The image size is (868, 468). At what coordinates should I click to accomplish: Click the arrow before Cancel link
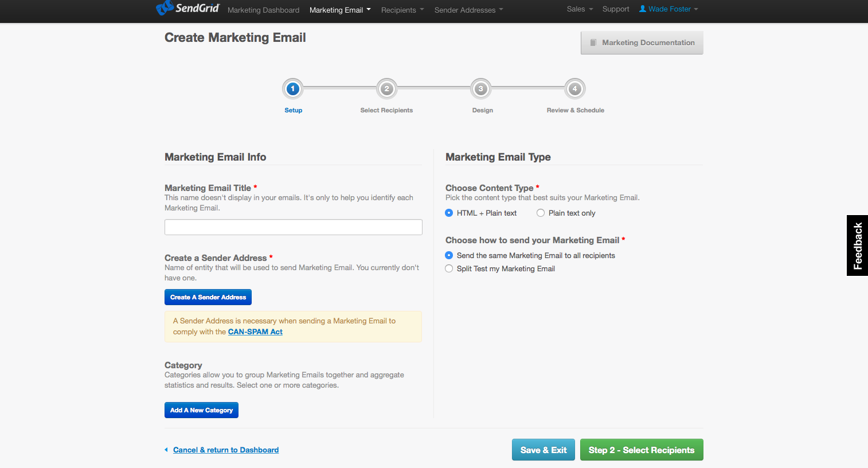166,450
